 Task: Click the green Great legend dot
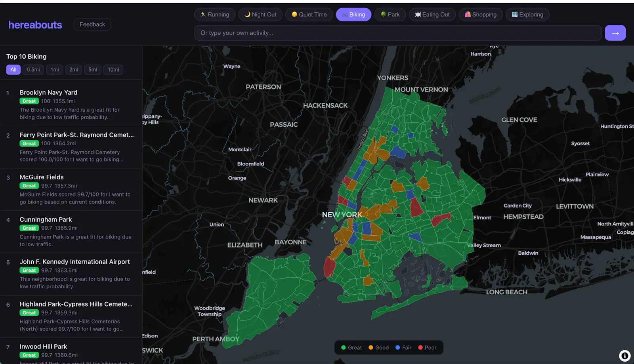click(x=344, y=348)
